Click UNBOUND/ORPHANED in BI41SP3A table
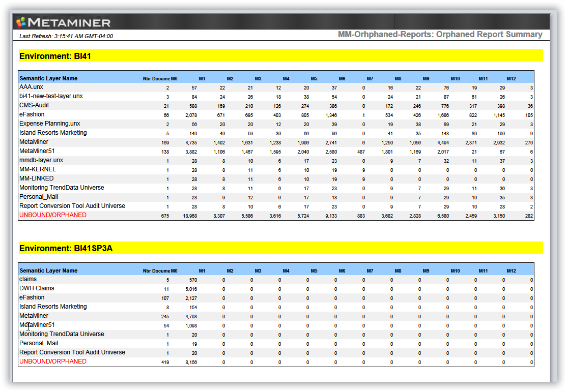 pos(53,361)
